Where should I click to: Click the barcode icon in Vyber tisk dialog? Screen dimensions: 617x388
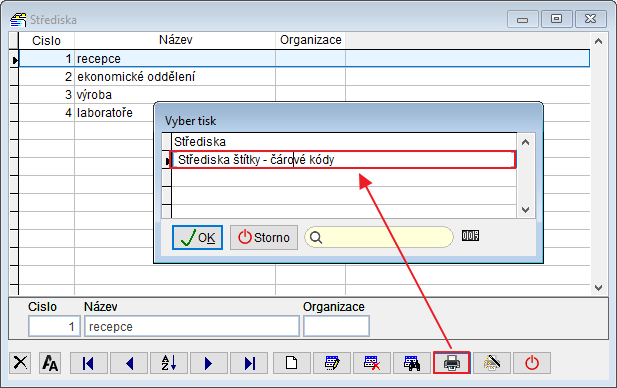[470, 236]
